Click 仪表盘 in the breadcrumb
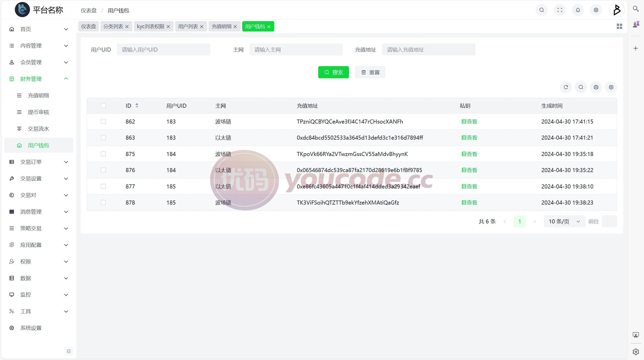Viewport: 644px width, 360px height. (89, 11)
